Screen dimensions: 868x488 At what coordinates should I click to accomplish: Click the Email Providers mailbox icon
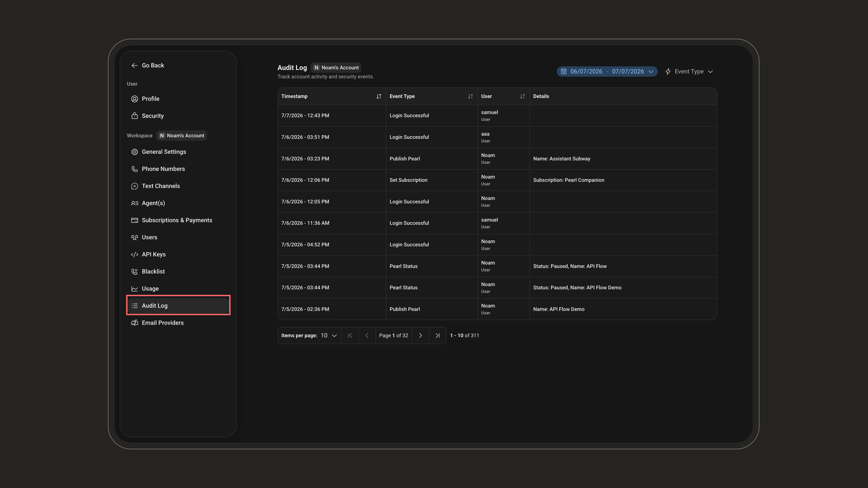click(134, 323)
